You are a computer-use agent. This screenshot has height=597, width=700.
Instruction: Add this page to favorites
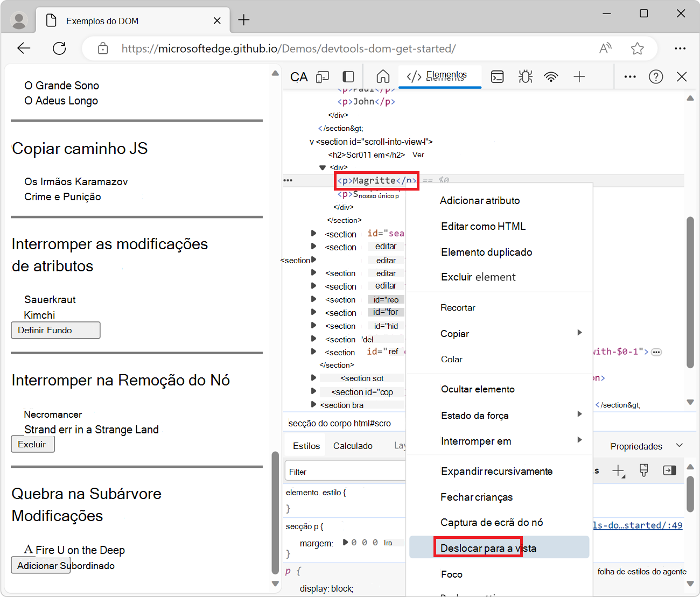[x=638, y=48]
